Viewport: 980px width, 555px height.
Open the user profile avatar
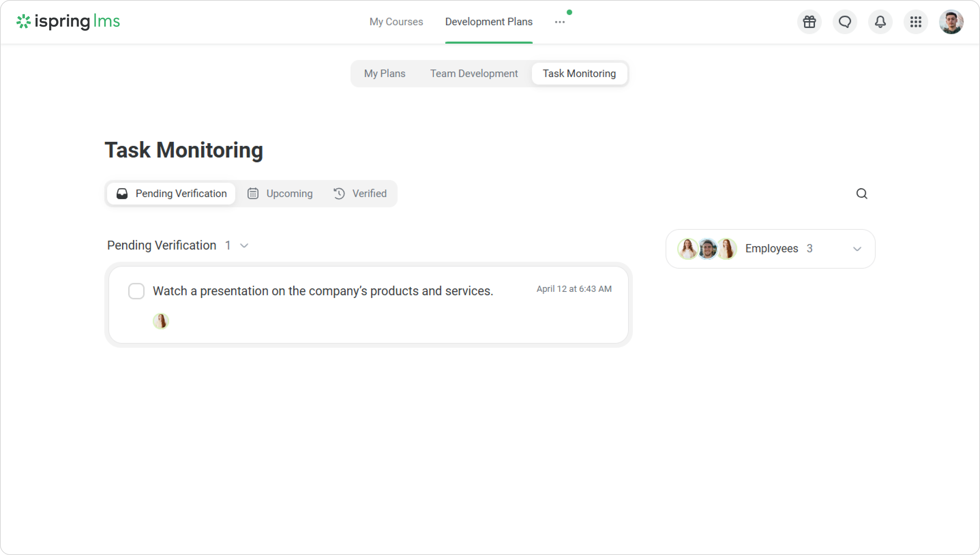coord(951,22)
